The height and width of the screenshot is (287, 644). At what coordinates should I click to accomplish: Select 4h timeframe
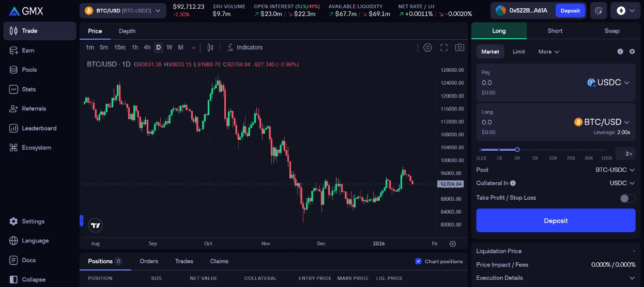click(x=147, y=47)
